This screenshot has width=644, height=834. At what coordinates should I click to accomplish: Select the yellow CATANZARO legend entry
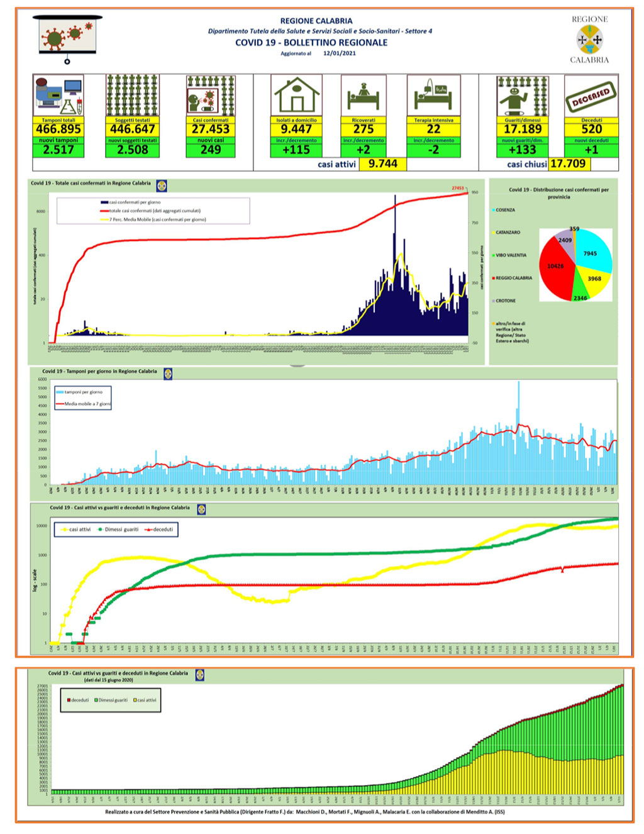[506, 233]
